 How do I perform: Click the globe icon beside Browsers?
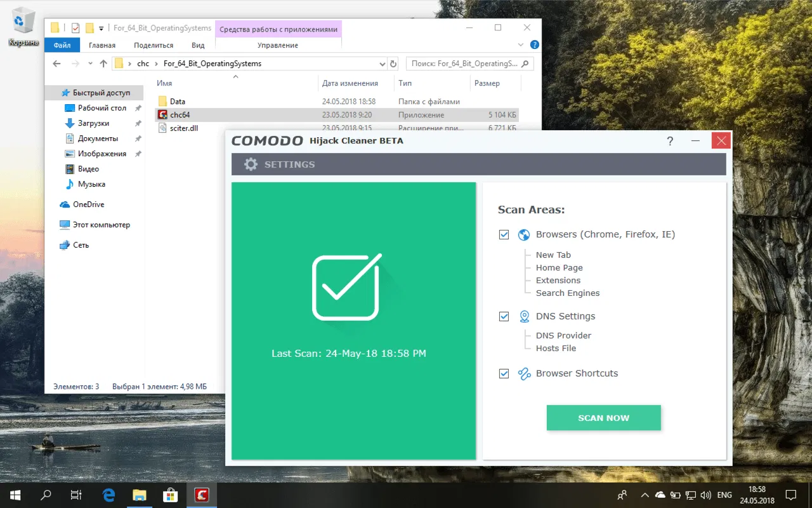coord(524,235)
